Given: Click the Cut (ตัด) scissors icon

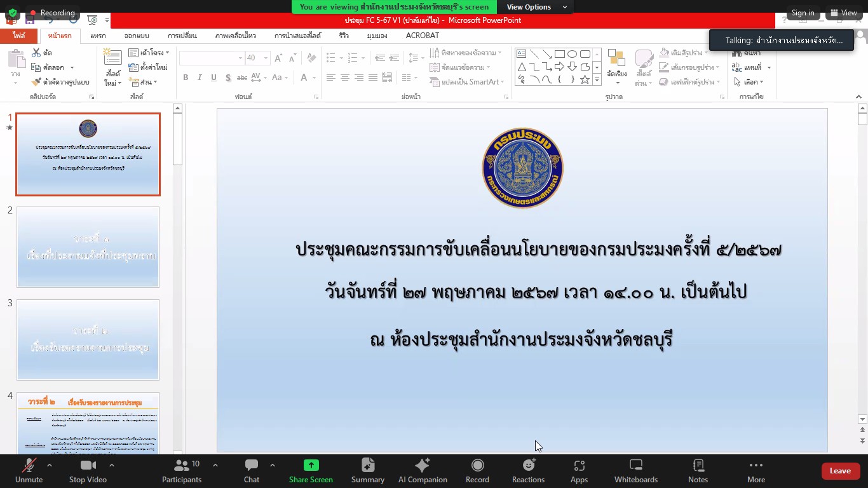Looking at the screenshot, I should (x=36, y=53).
